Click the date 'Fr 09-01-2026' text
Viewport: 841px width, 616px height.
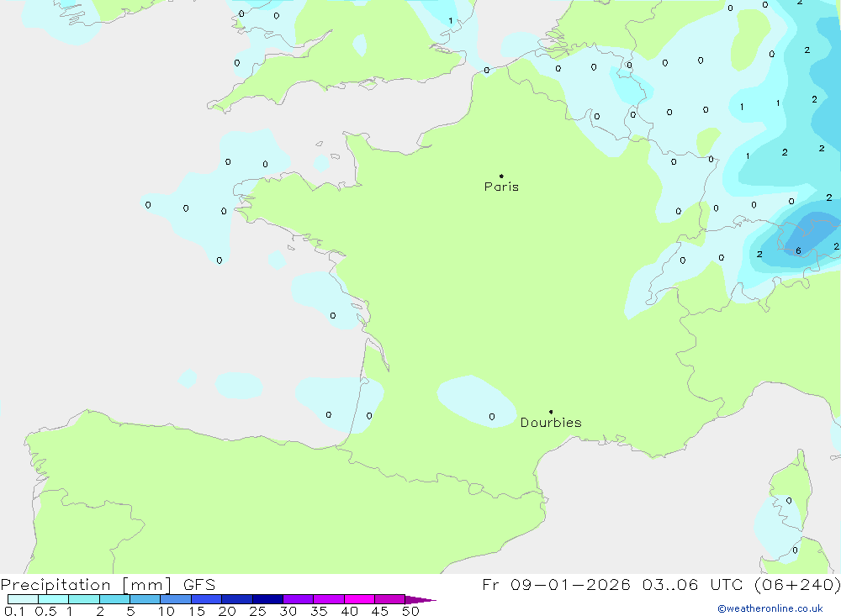(556, 585)
